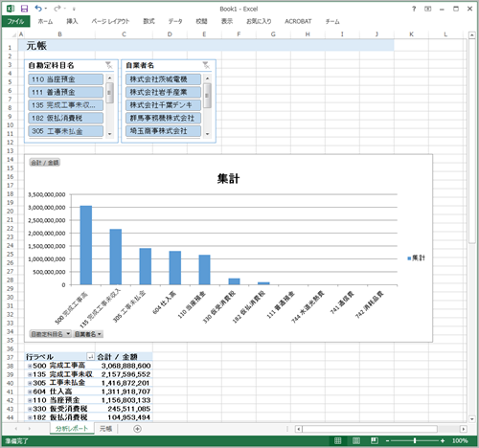The height and width of the screenshot is (448, 479).
Task: Click the zoom slider handle in status bar
Action: (x=415, y=440)
